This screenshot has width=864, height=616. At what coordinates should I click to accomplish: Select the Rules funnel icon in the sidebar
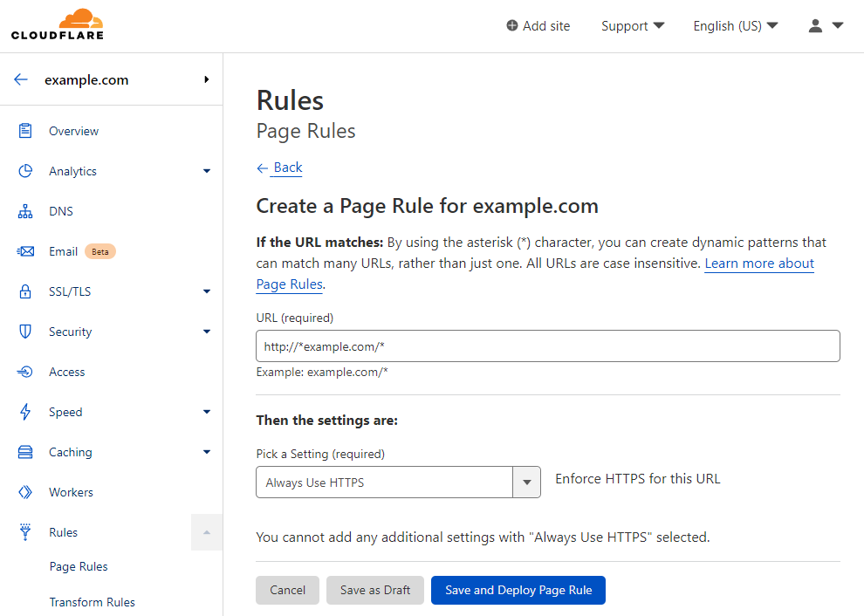(24, 532)
